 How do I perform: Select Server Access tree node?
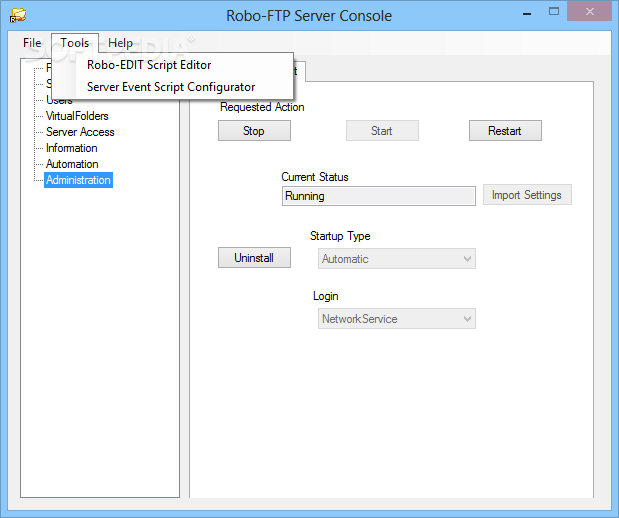(x=80, y=132)
